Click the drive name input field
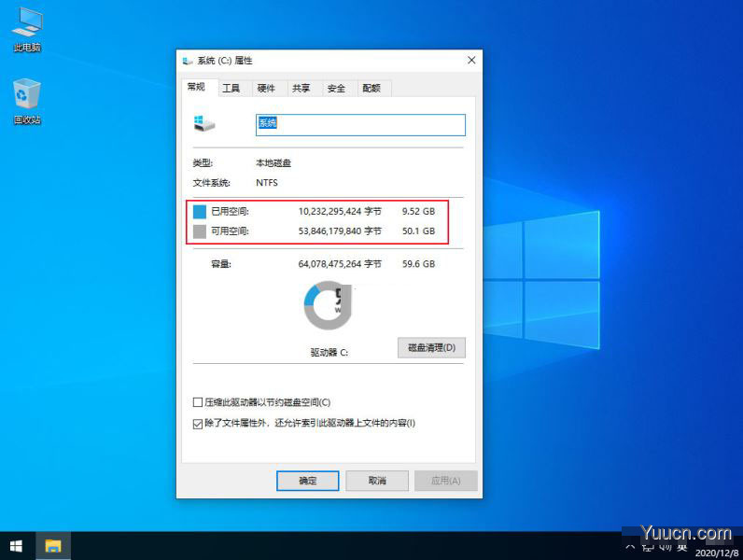Viewport: 743px width, 560px height. click(x=360, y=125)
